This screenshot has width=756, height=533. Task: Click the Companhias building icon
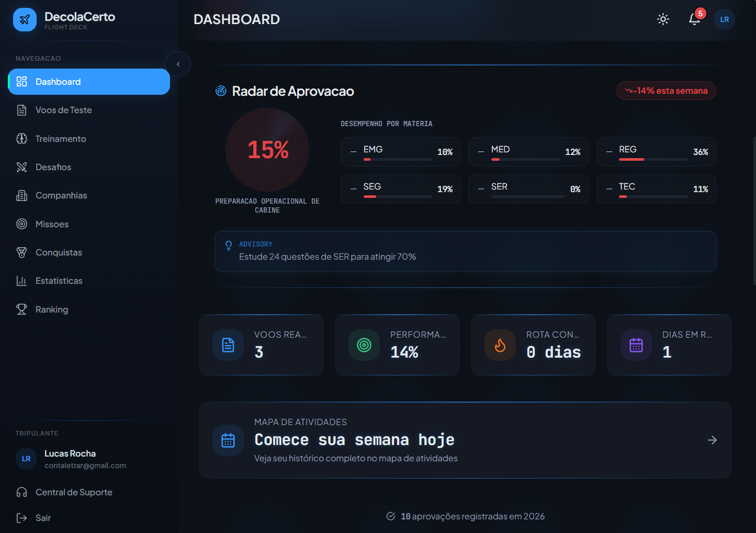[x=21, y=195]
